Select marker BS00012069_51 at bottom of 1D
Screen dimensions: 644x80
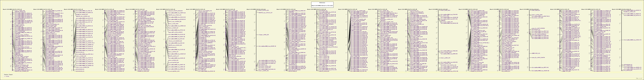pyautogui.click(x=80, y=71)
